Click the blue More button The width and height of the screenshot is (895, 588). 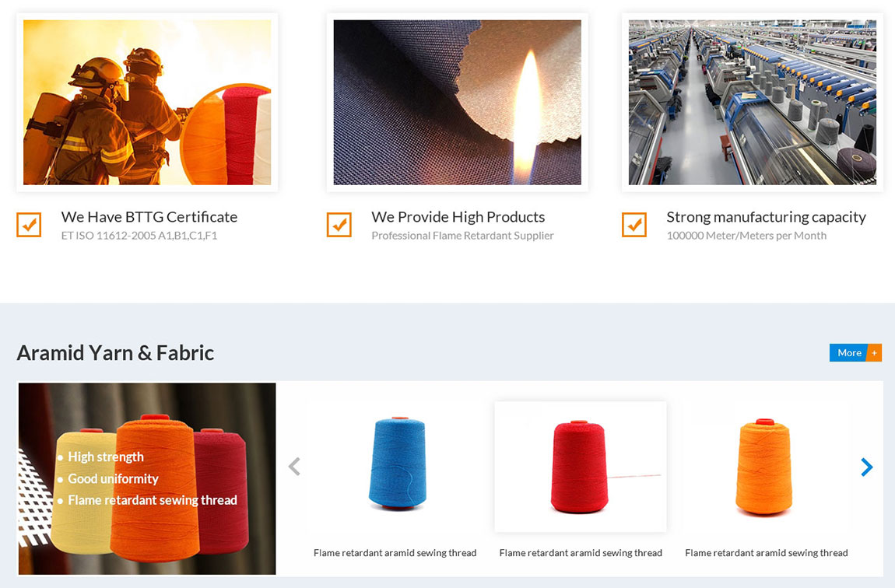click(848, 353)
